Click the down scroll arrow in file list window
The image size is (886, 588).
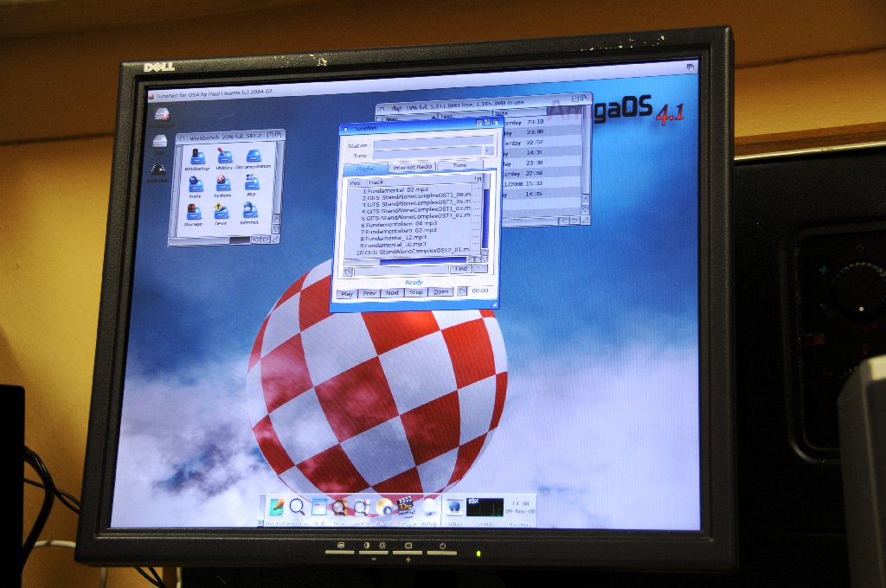tap(586, 210)
